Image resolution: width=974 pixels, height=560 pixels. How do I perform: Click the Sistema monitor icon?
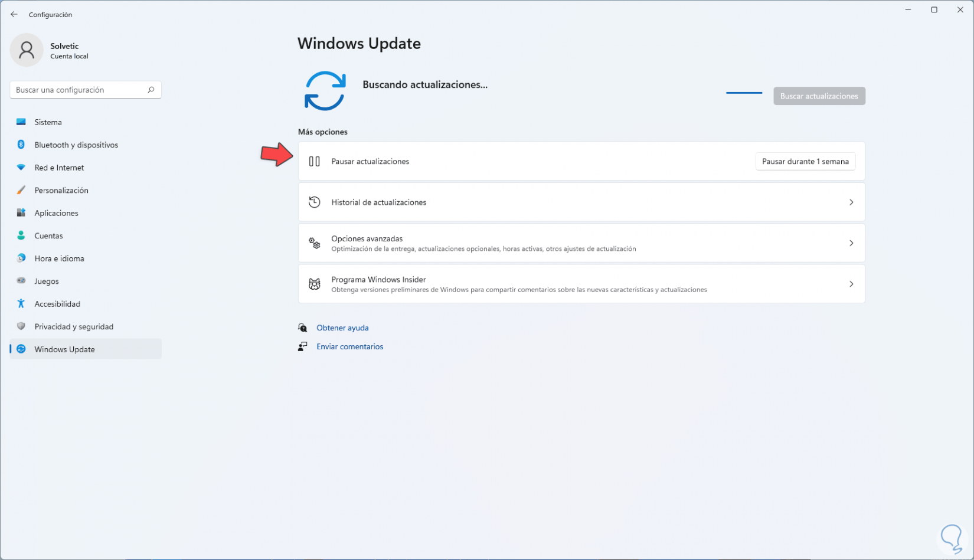click(21, 122)
